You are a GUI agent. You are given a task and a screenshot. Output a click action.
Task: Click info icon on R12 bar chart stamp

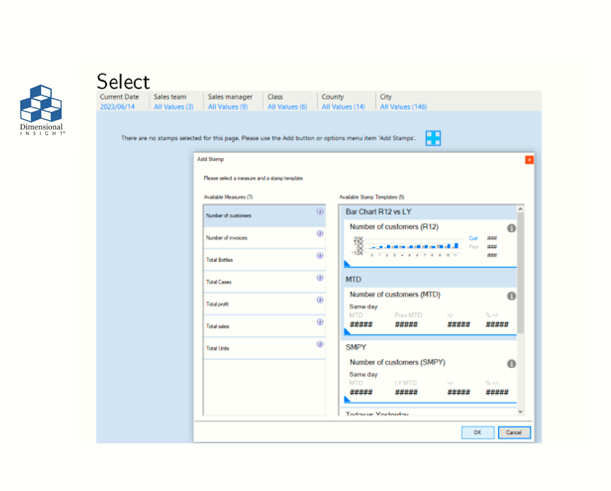click(511, 228)
